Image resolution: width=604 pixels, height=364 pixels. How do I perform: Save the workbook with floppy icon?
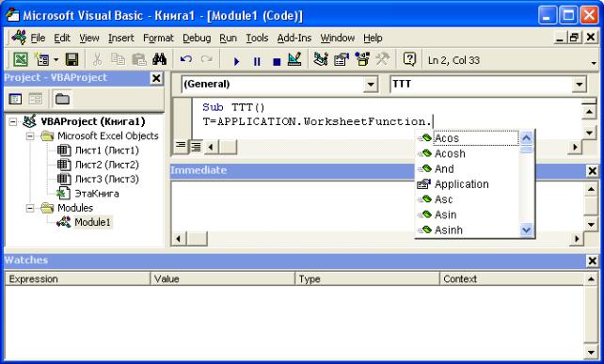[x=72, y=59]
